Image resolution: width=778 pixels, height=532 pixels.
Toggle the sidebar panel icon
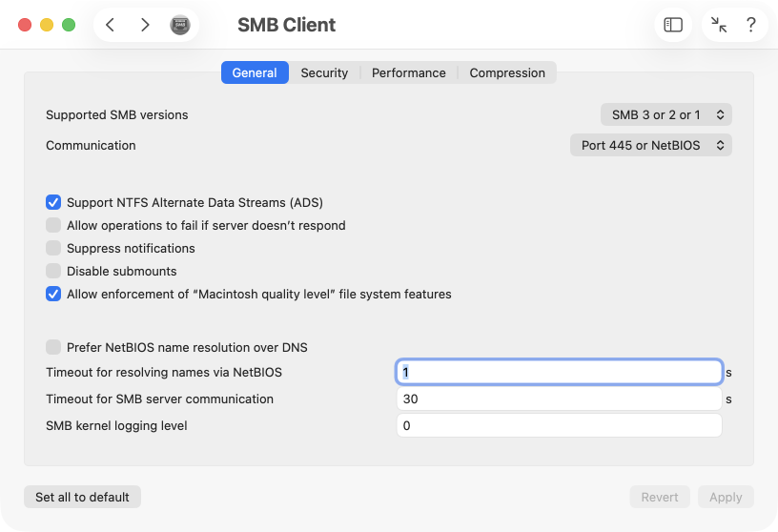(673, 25)
